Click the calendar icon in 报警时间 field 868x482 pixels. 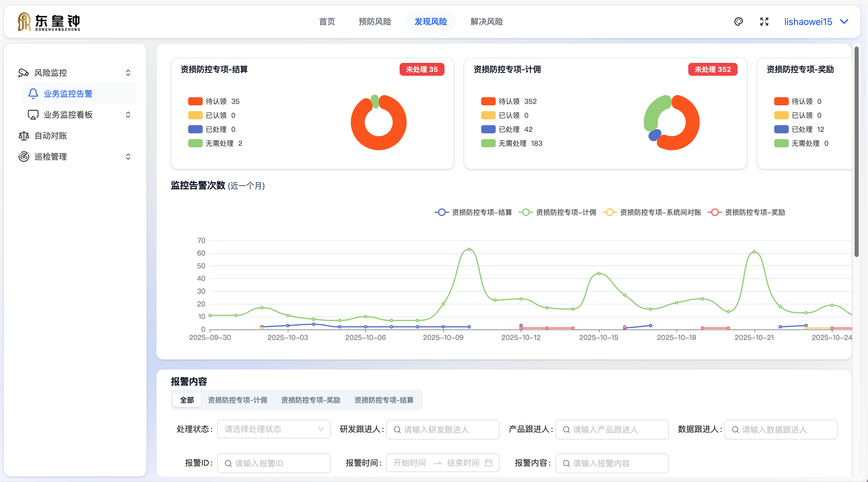tap(488, 463)
